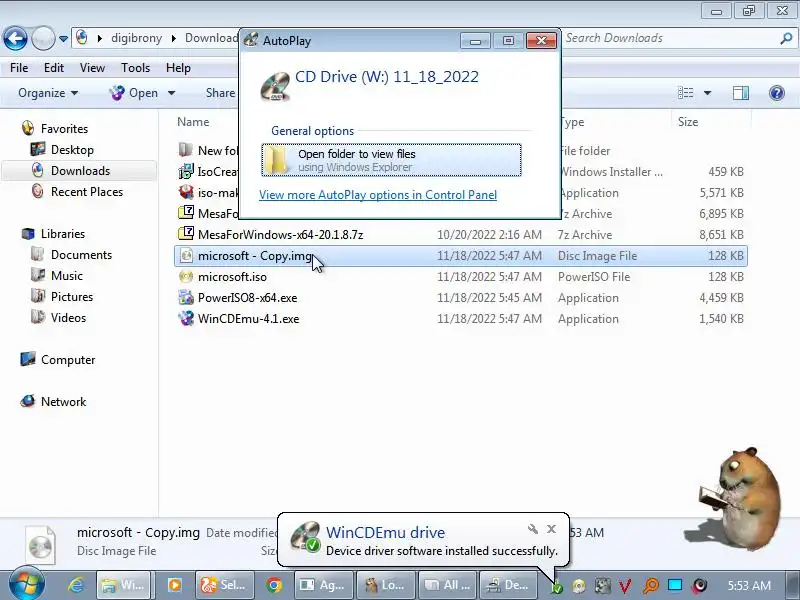Select digibrony in the address breadcrumb

[136, 38]
